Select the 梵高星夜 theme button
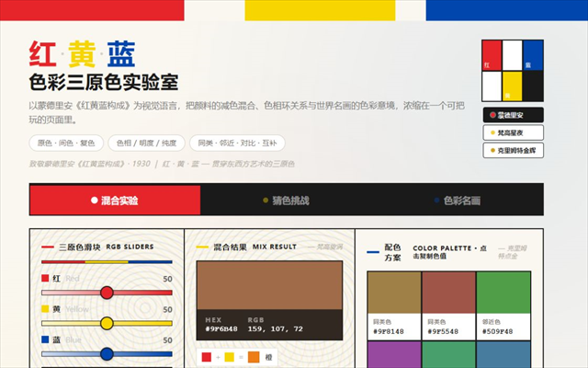Viewport: 588px width, 368px height. point(513,132)
